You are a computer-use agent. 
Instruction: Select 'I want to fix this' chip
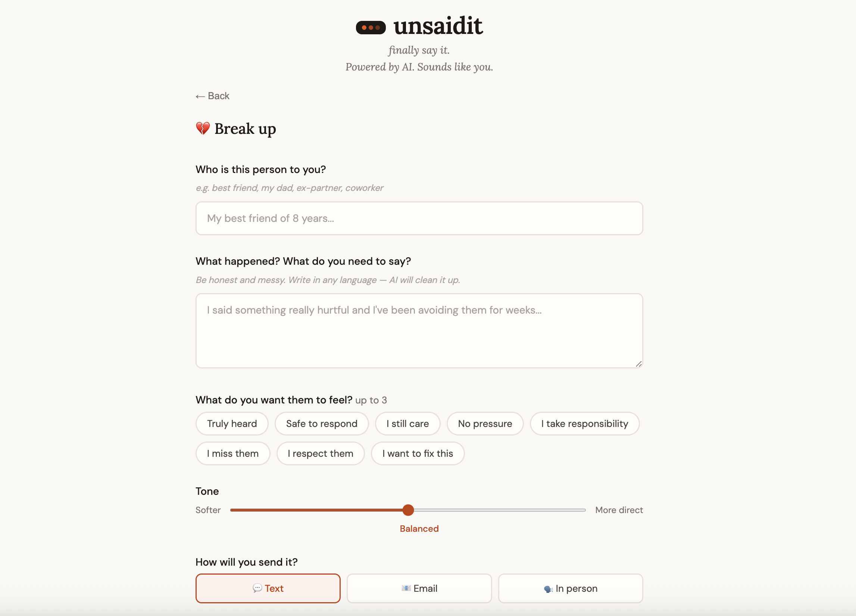[x=418, y=453]
